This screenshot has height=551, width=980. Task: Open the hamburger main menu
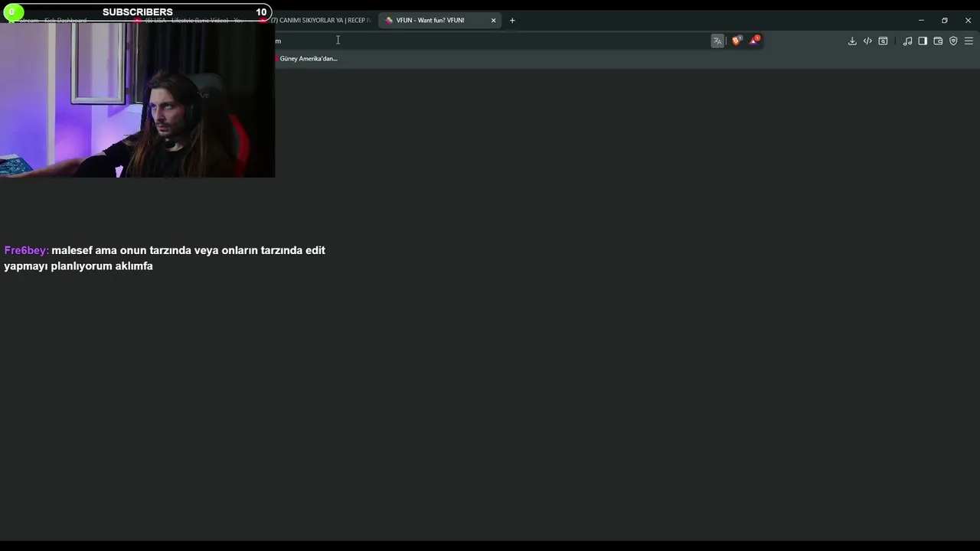coord(969,41)
